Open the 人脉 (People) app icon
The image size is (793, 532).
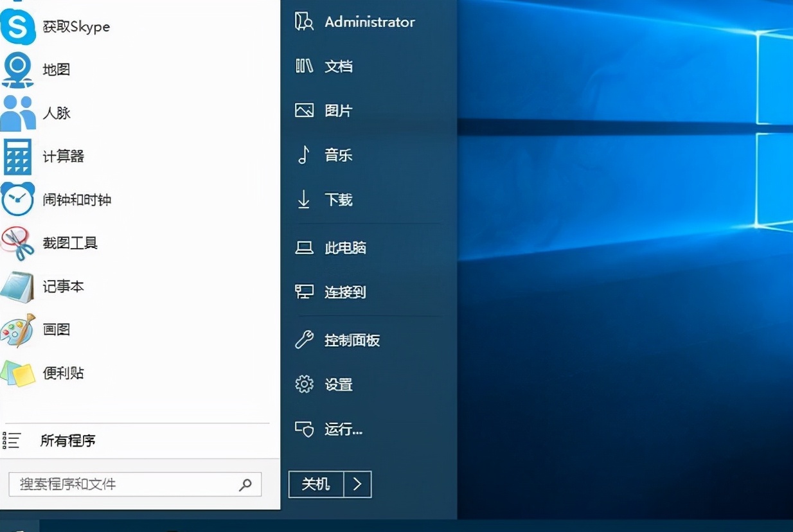pyautogui.click(x=18, y=113)
